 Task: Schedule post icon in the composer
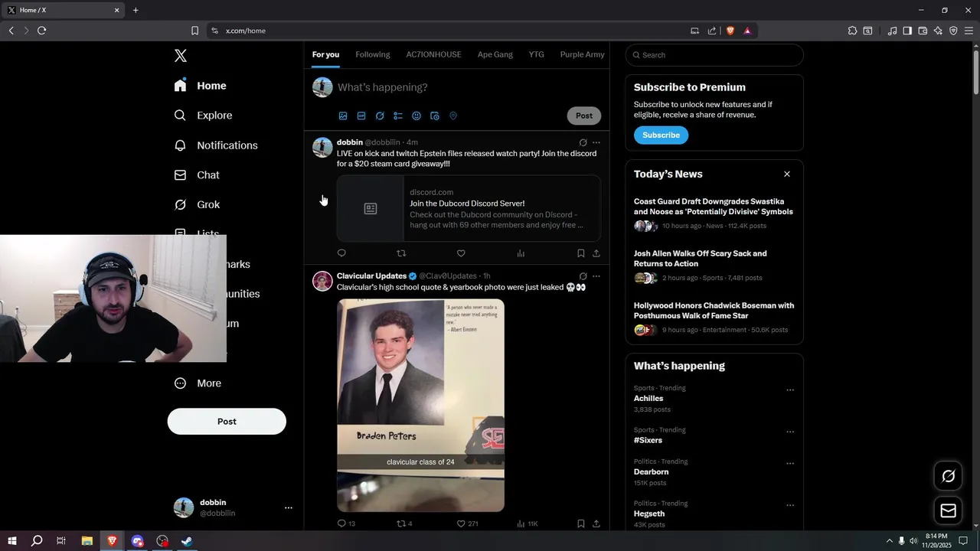pyautogui.click(x=435, y=116)
